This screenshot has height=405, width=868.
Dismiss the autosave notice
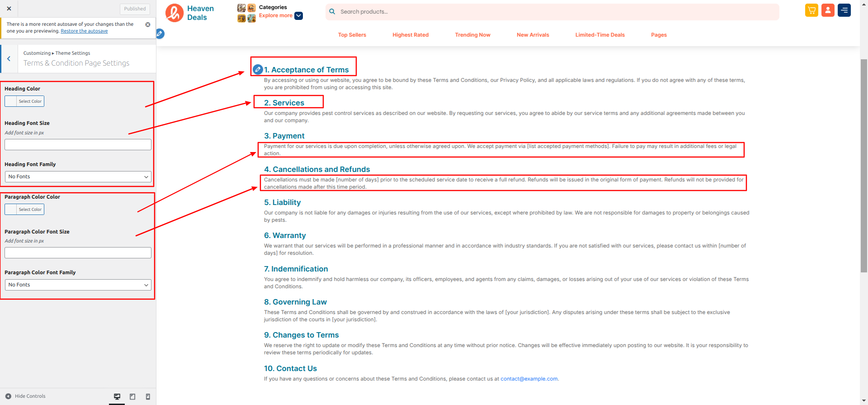click(148, 24)
